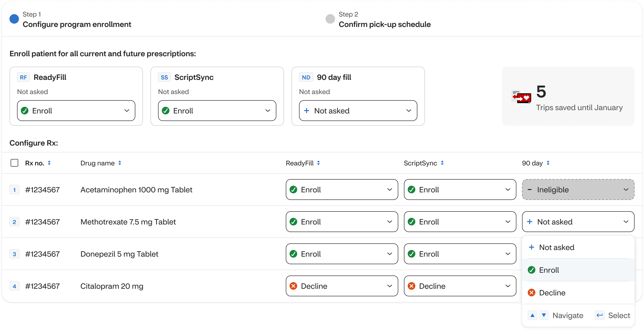Open Acetaminophen Ineligible 90 day dropdown
644x332 pixels.
pyautogui.click(x=578, y=190)
